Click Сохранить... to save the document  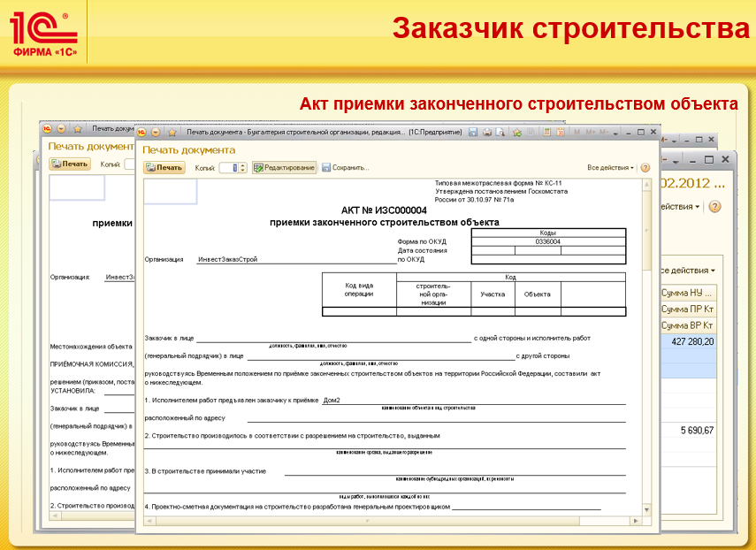coord(346,168)
